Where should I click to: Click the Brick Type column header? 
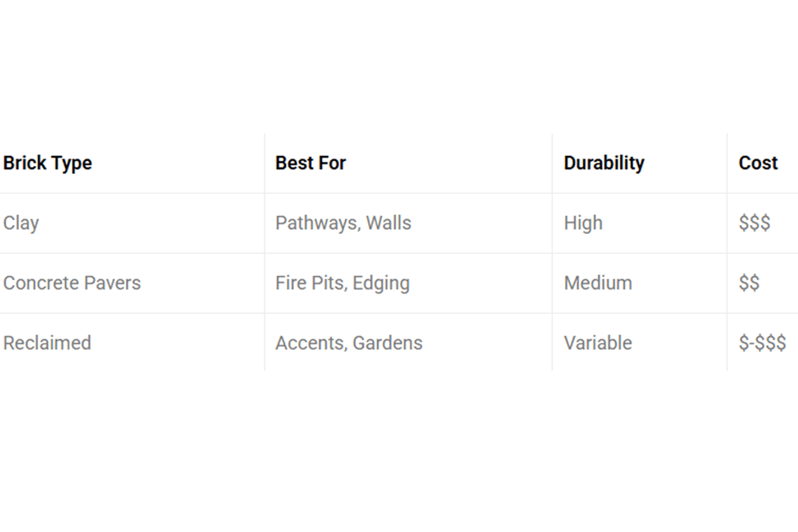coord(47,163)
